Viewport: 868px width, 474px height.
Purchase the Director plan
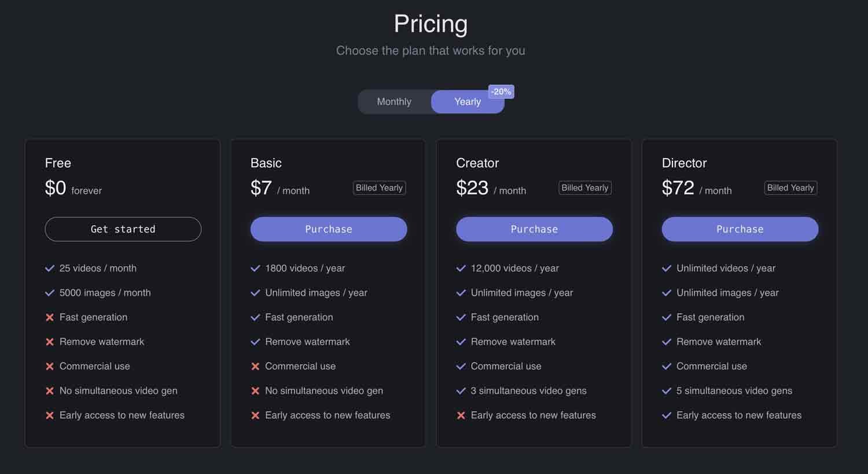(x=740, y=229)
